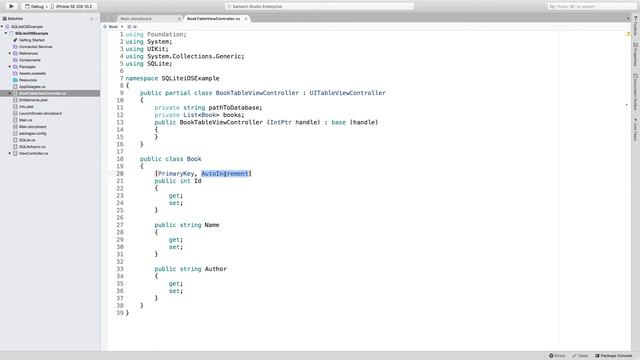Open the Properties side pad
This screenshot has width=640, height=360.
[x=636, y=54]
